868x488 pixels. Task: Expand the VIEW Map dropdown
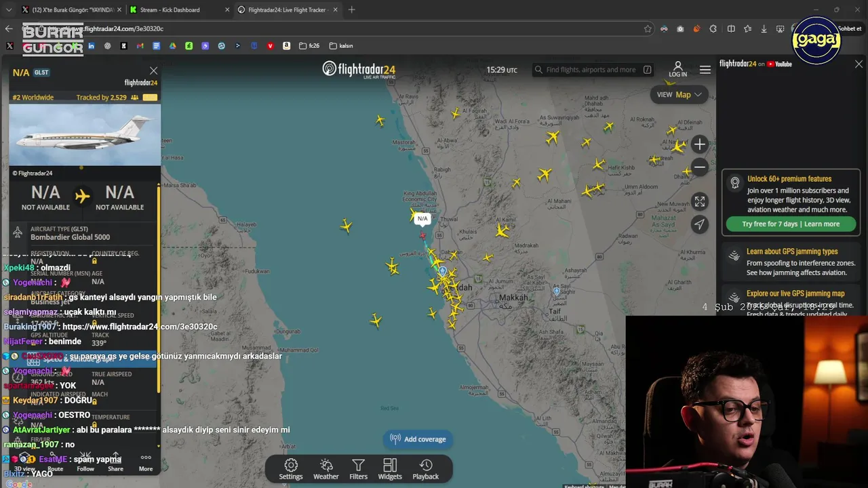[679, 95]
